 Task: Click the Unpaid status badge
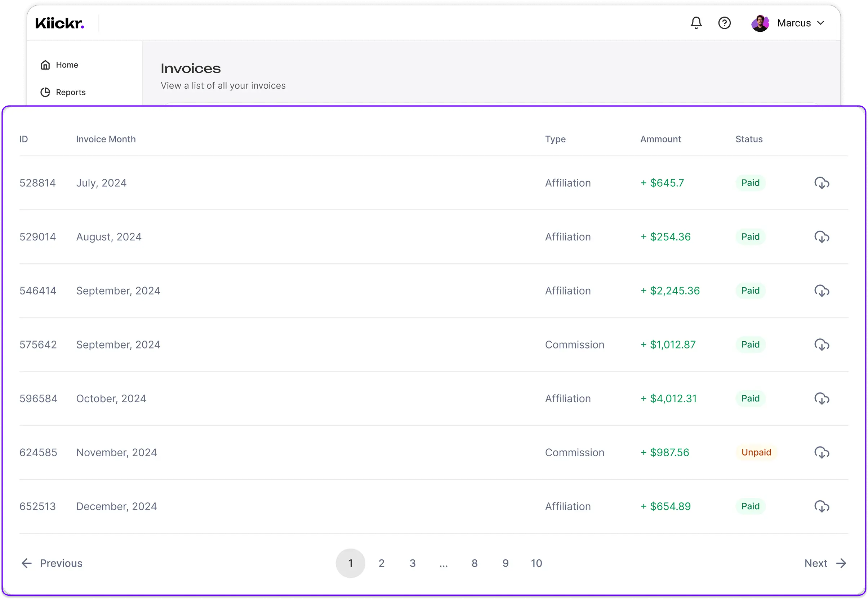coord(757,452)
